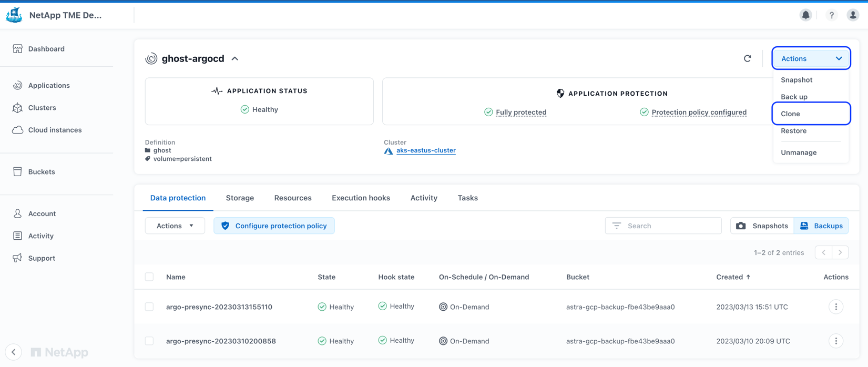Click the Account person icon
The image size is (868, 367).
point(17,213)
